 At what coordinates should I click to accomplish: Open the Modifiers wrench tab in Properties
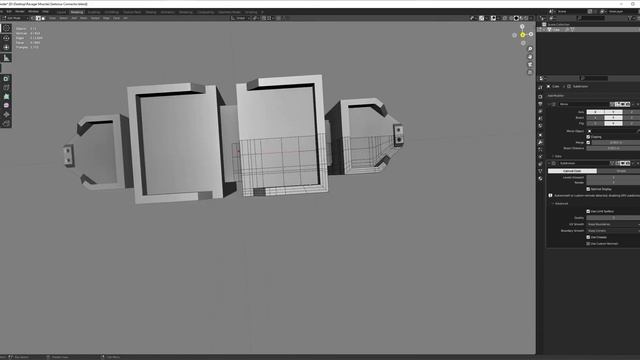tap(540, 142)
